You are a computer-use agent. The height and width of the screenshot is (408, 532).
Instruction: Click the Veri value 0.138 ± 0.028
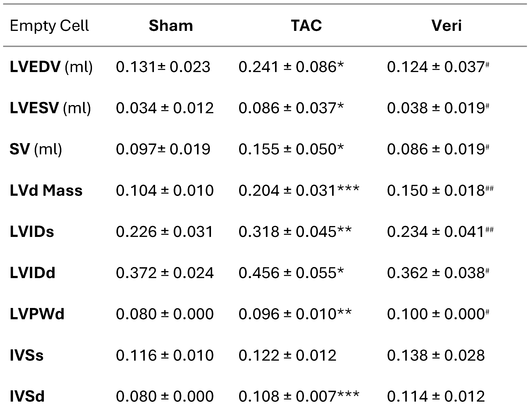pos(436,355)
